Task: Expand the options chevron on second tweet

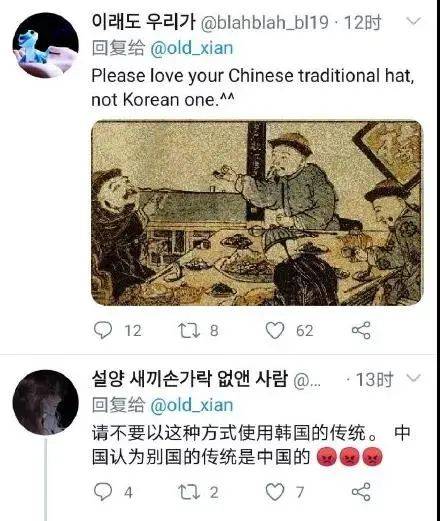Action: (414, 378)
